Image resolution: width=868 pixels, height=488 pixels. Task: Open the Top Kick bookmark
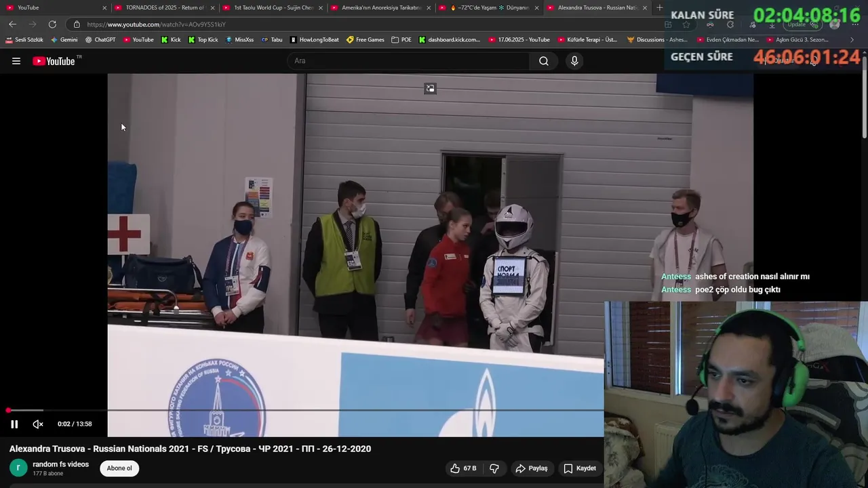(x=203, y=40)
